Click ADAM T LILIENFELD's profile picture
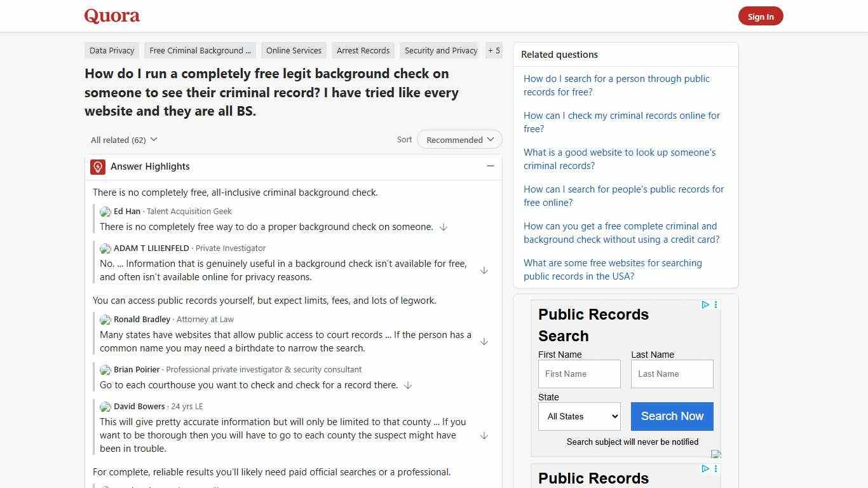 [x=105, y=248]
